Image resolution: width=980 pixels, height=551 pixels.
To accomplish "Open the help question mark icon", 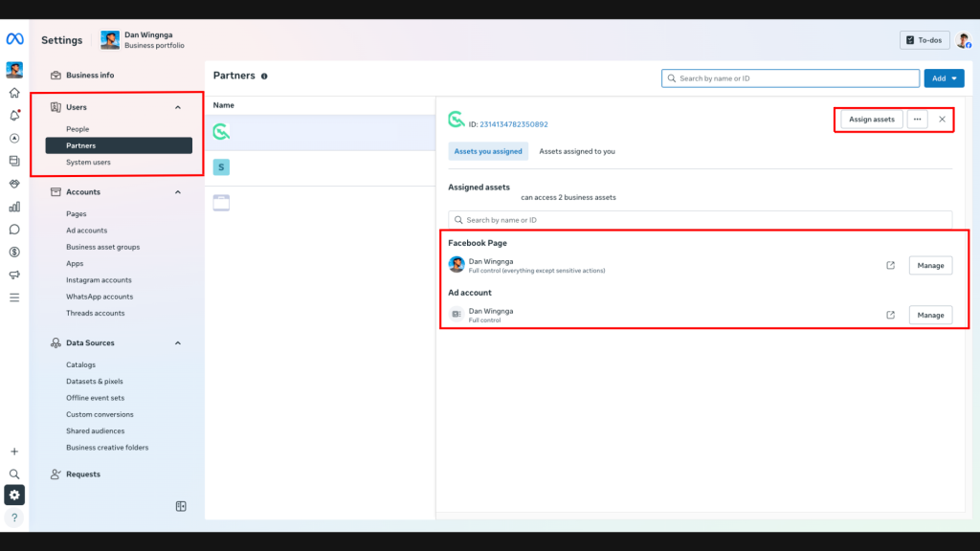I will tap(14, 518).
